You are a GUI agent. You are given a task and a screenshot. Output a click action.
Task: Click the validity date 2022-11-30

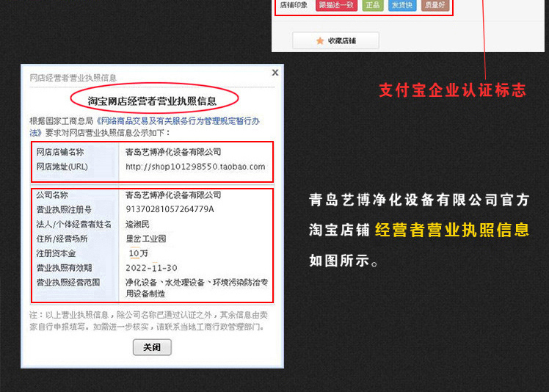tap(152, 268)
